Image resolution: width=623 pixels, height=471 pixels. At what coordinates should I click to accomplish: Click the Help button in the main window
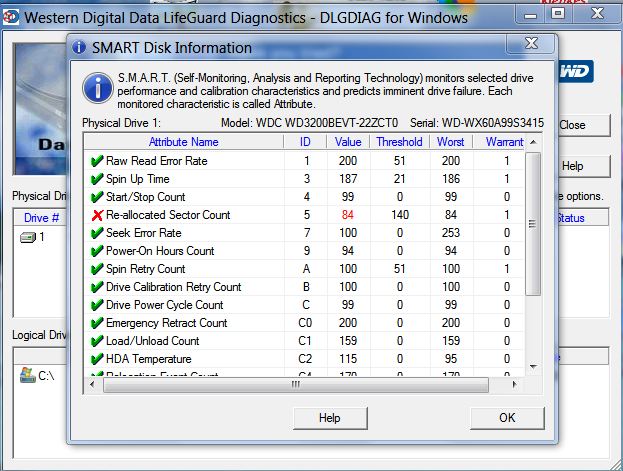pos(584,166)
